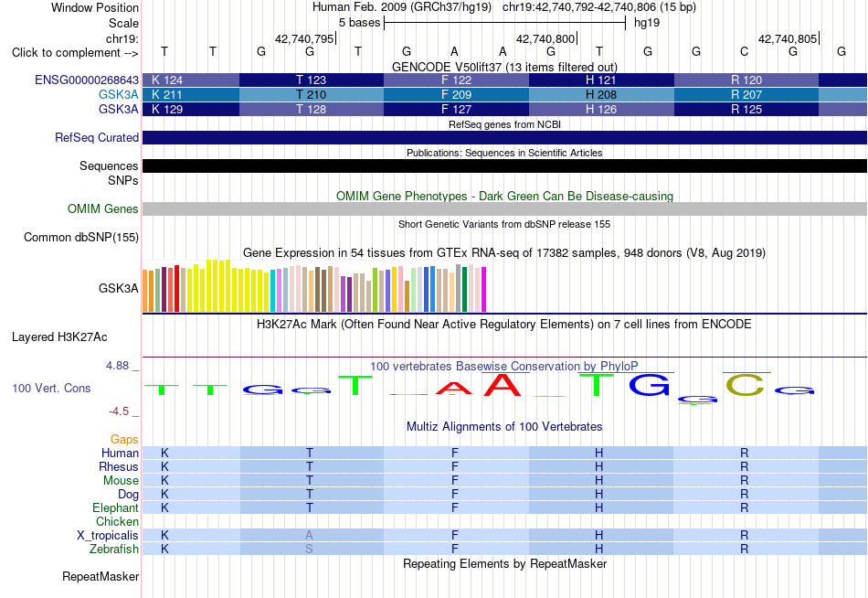Click codon K 211 in GSK3A row

[191, 95]
